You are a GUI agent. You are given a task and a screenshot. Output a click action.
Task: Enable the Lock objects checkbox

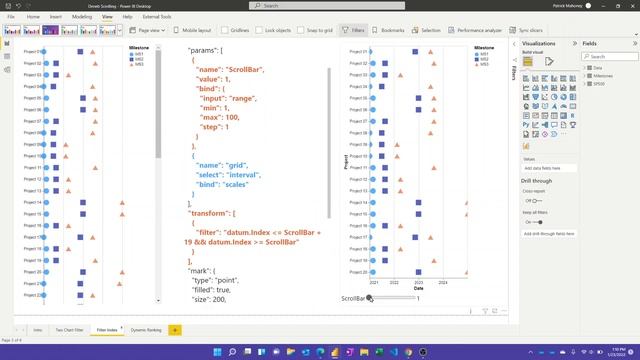[x=259, y=30]
